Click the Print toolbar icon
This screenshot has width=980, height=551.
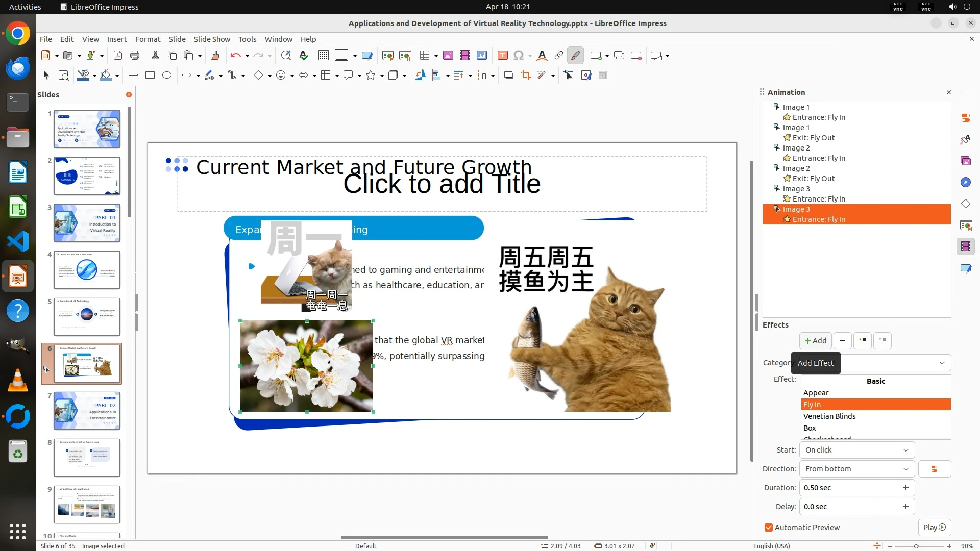point(135,56)
